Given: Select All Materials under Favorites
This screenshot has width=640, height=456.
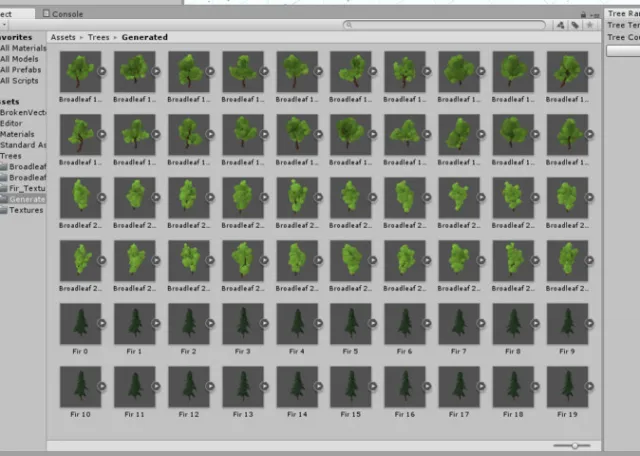Looking at the screenshot, I should 23,48.
